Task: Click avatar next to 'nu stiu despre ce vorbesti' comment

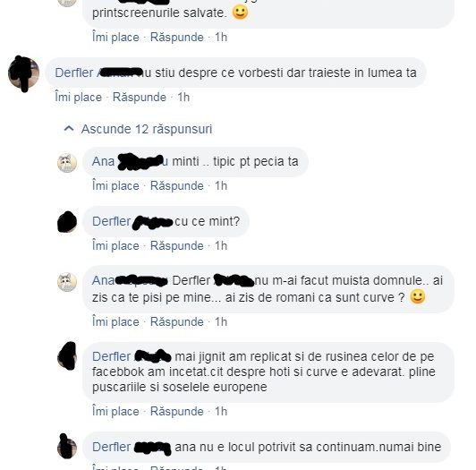Action: [x=23, y=73]
